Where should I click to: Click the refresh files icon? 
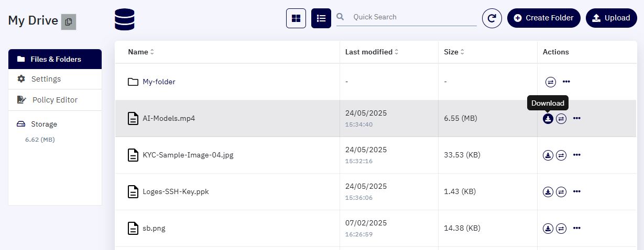tap(492, 18)
